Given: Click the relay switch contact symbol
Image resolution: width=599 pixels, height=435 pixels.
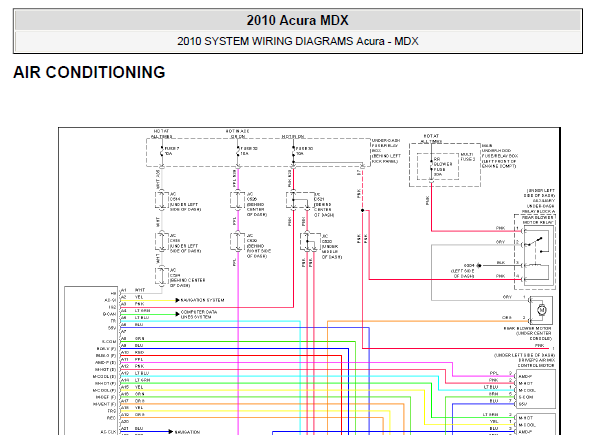Looking at the screenshot, I should tap(536, 242).
